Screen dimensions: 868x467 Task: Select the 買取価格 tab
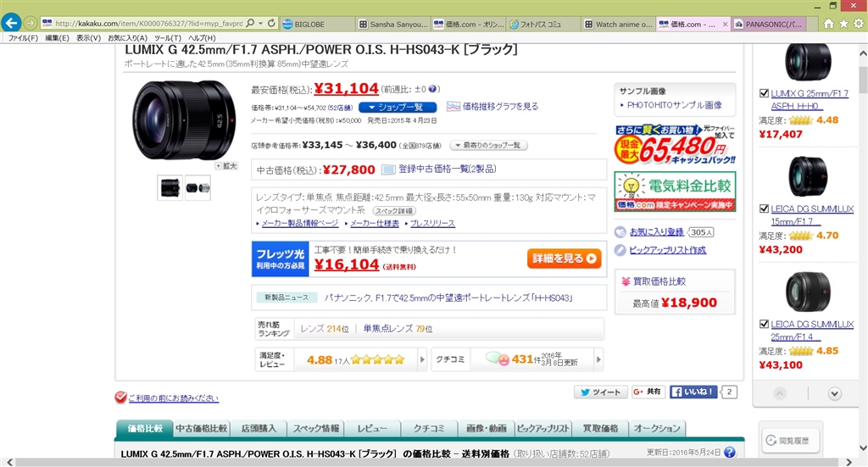click(600, 428)
